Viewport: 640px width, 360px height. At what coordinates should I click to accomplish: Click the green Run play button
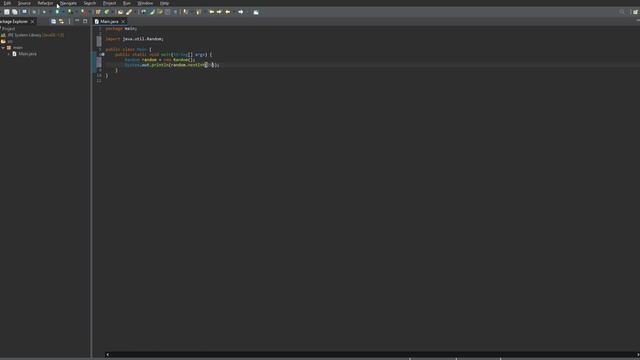tap(57, 12)
